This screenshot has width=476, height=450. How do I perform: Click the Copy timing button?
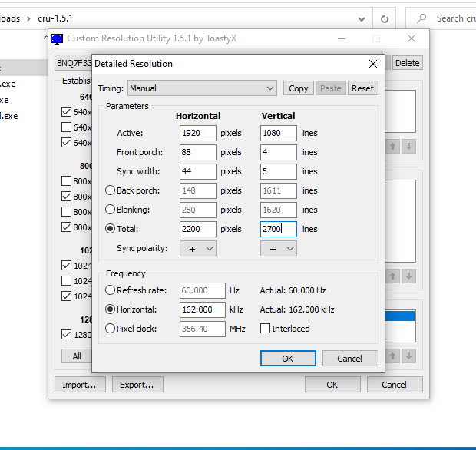point(299,88)
